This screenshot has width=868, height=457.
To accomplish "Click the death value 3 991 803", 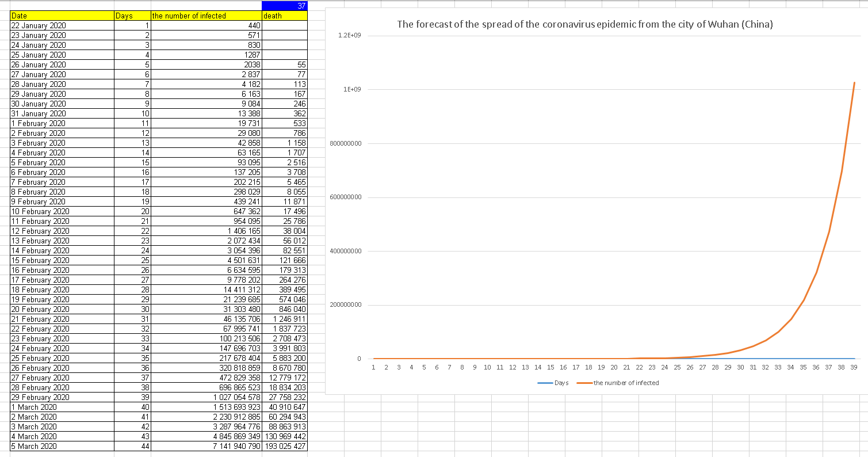I will click(284, 349).
